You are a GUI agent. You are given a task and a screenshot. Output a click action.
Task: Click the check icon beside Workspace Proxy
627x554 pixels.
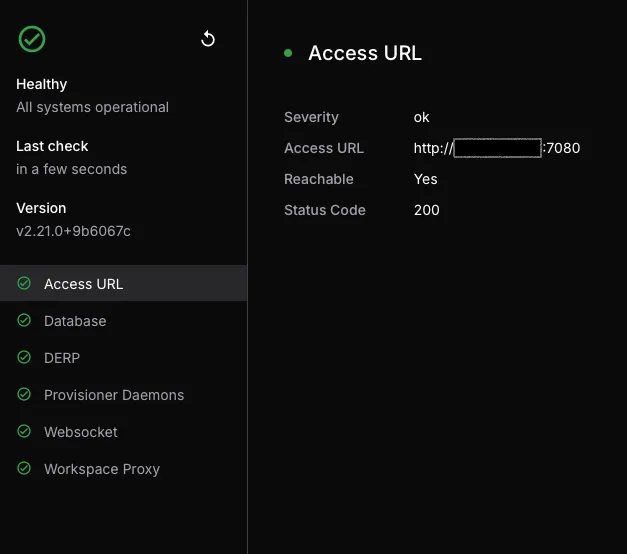[x=24, y=469]
